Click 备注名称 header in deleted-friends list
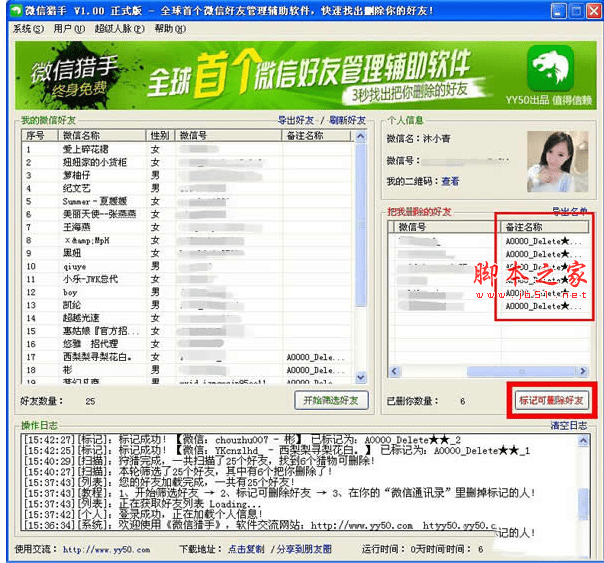Screen dimensions: 604x563 [545, 227]
